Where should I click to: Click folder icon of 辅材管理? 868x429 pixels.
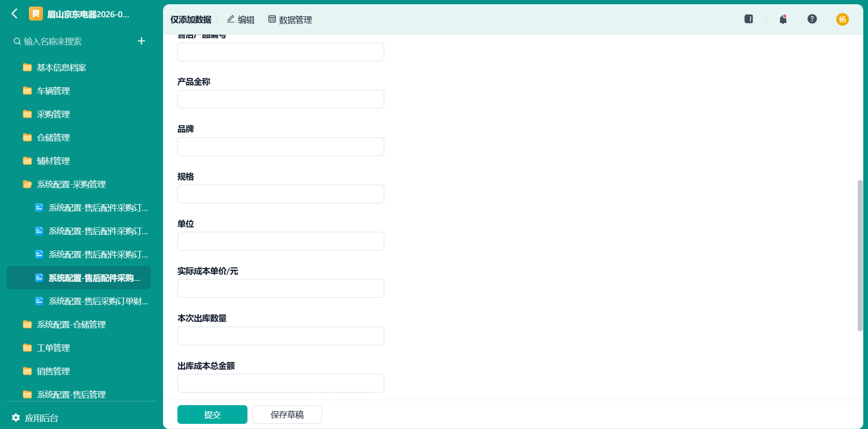point(28,161)
